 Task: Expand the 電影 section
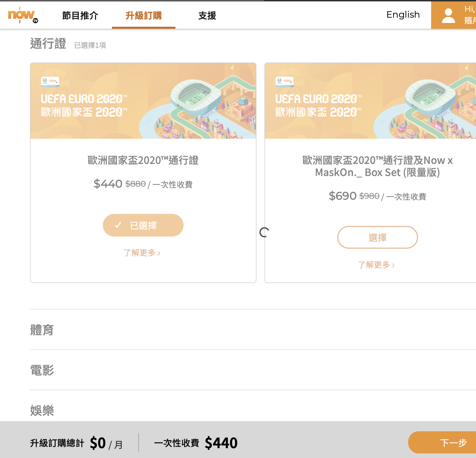tap(253, 370)
